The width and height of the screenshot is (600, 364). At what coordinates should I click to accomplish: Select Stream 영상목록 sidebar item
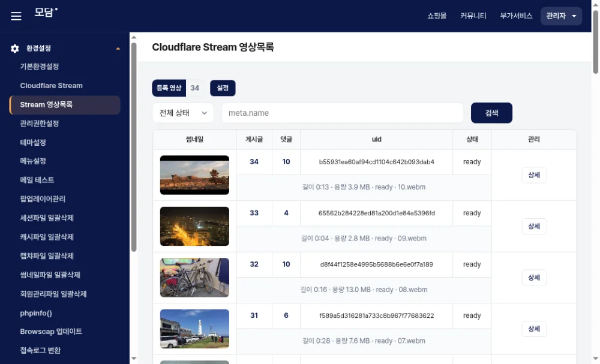(65, 105)
